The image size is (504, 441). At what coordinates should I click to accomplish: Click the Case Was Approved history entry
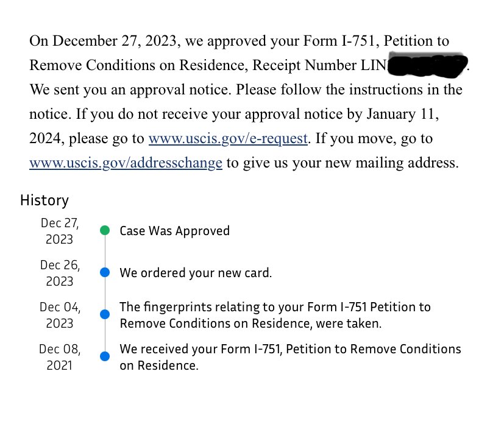pos(174,231)
